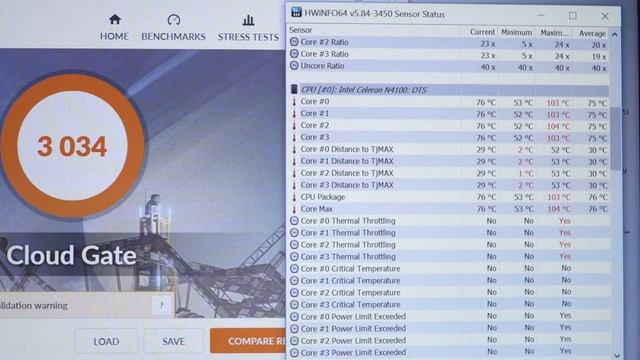Click the Core #2 Ratio clock icon
This screenshot has width=640, height=360.
pos(294,42)
